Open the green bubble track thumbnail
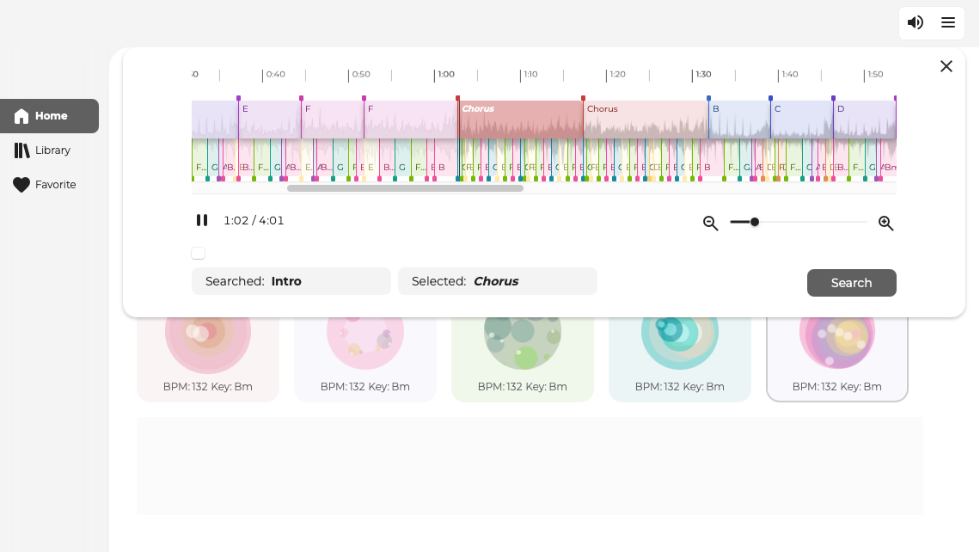 (523, 344)
